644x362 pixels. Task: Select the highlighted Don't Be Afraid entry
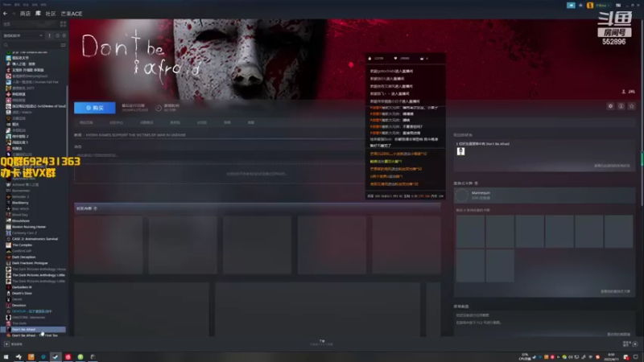[x=35, y=329]
